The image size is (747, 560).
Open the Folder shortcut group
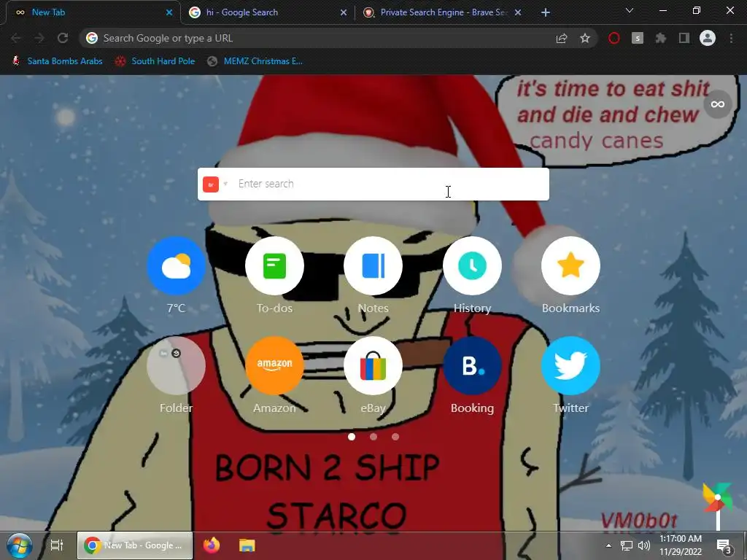(x=176, y=366)
